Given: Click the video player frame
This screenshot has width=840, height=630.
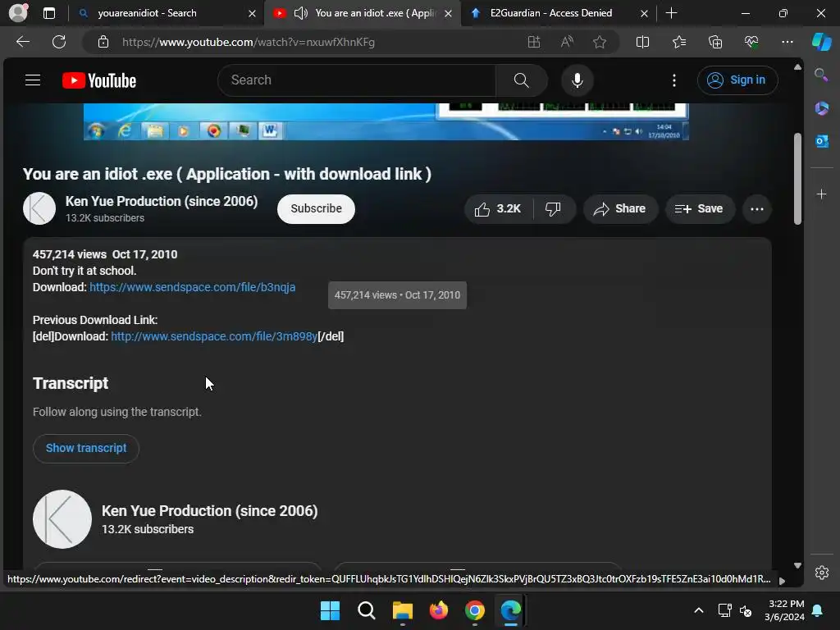Looking at the screenshot, I should (x=386, y=121).
